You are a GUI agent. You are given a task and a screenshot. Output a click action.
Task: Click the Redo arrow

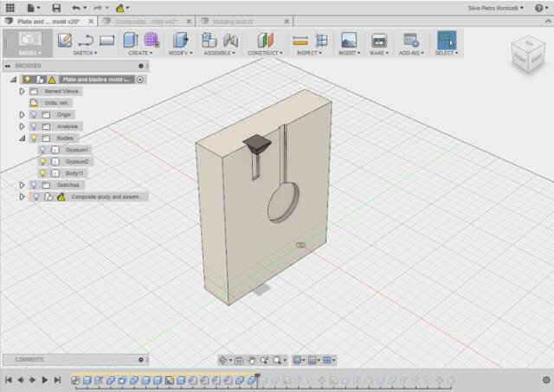(x=98, y=8)
